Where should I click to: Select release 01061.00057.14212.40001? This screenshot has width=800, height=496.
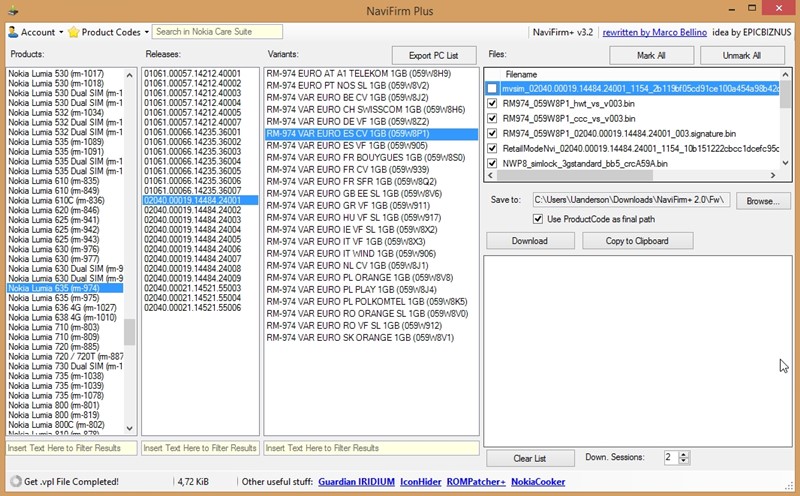(200, 73)
